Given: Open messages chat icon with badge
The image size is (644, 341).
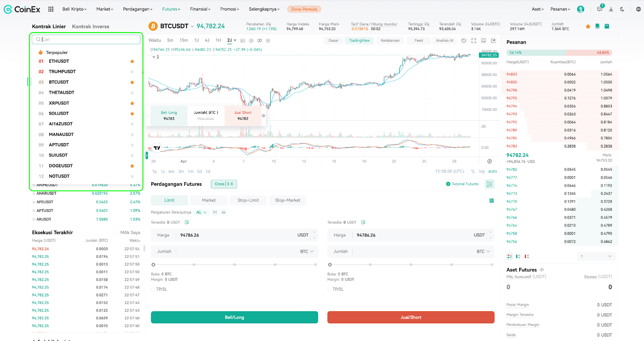Looking at the screenshot, I should pyautogui.click(x=600, y=8).
